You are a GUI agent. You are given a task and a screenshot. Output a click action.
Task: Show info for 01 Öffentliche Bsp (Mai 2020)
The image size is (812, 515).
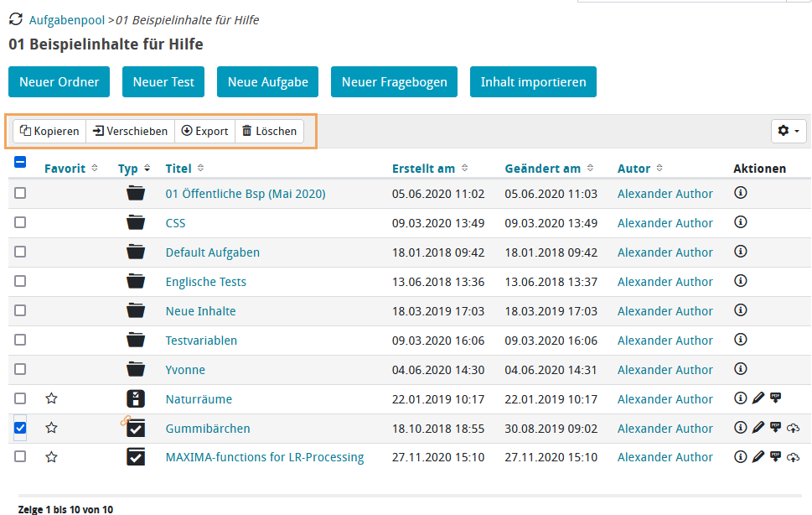(x=741, y=193)
